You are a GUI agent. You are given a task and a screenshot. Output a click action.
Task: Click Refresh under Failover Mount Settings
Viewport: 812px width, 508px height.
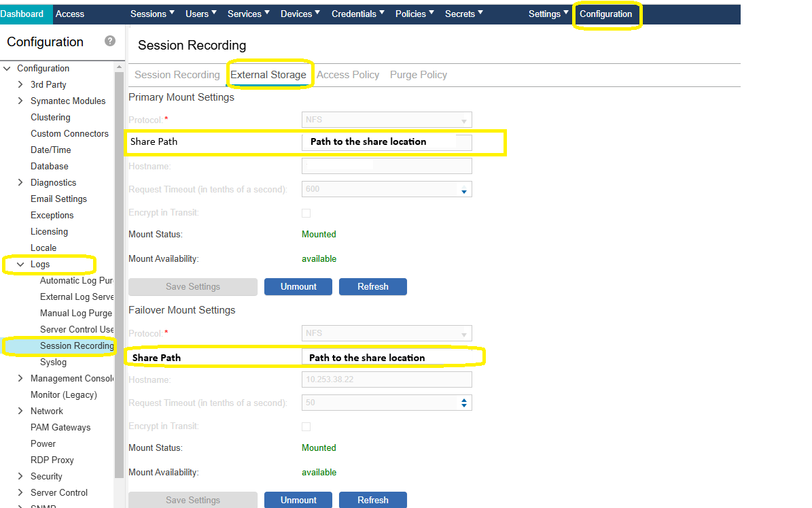point(373,500)
